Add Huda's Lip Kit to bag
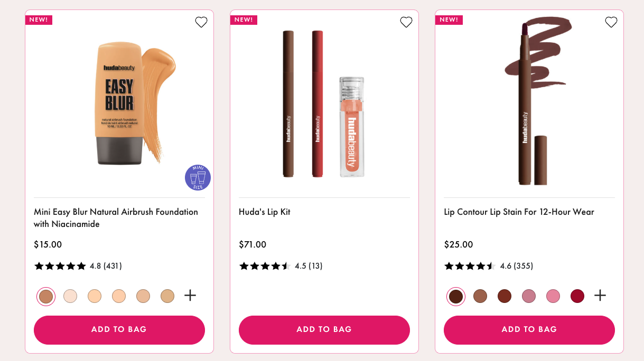Screen dimensions: 644x361 (324, 329)
